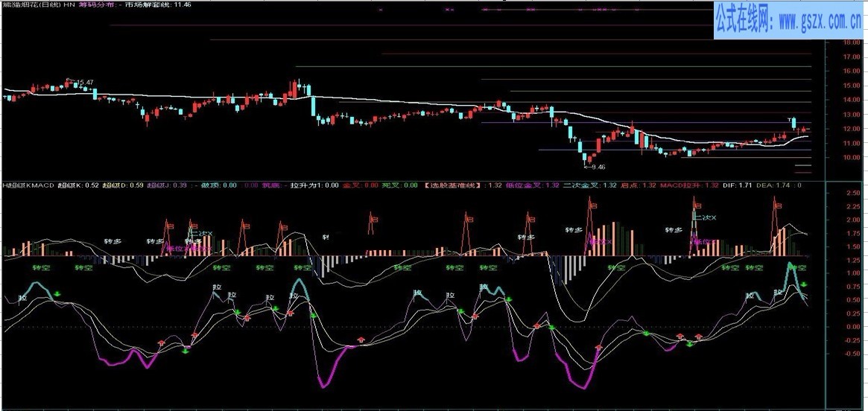The height and width of the screenshot is (411, 868).
Task: Click the 启点: 1.32 readout
Action: pos(639,185)
